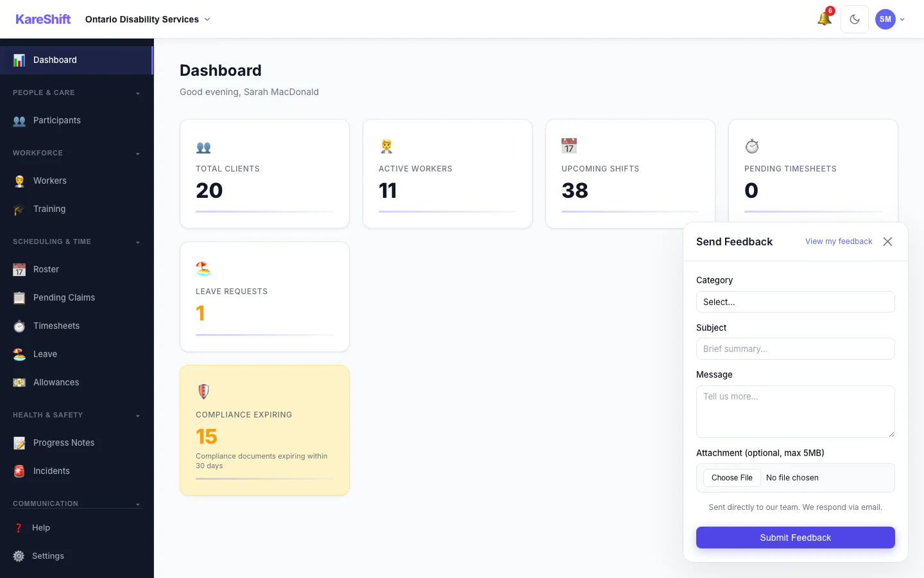Click the Pending Timesheets card stopwatch icon
Screen dimensions: 924x578
point(752,146)
